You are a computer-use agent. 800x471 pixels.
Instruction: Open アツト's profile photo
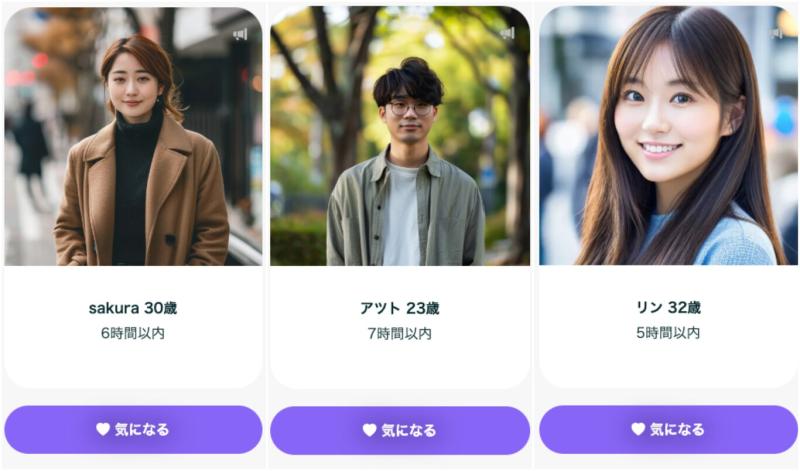pyautogui.click(x=400, y=136)
